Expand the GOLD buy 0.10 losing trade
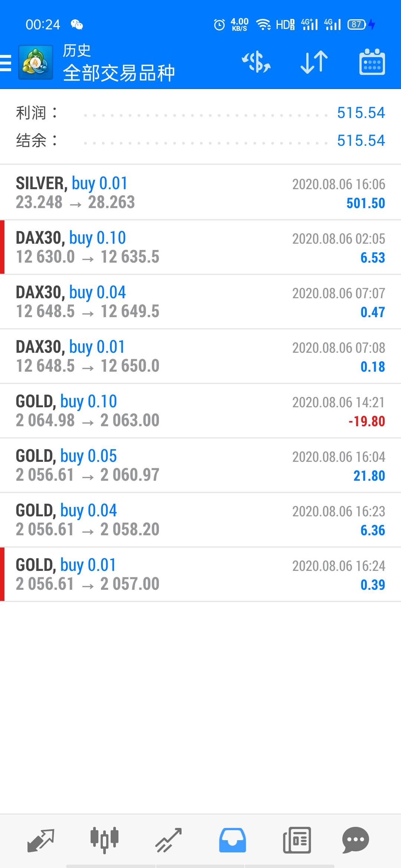 (x=200, y=411)
